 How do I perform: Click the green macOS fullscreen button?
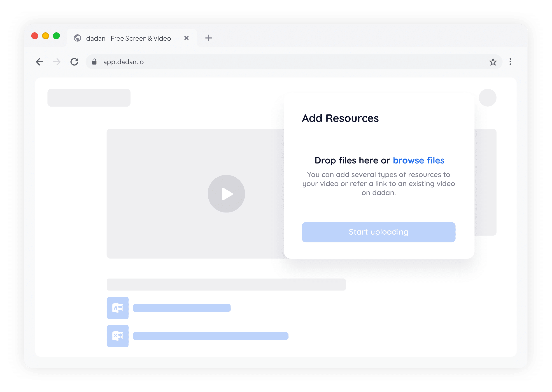(56, 36)
